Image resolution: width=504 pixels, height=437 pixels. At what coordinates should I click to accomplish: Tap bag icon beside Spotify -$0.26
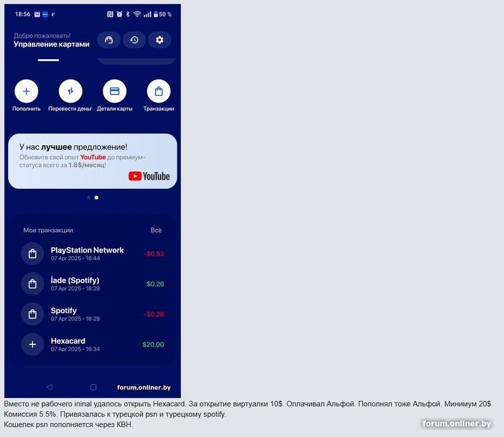pos(33,314)
